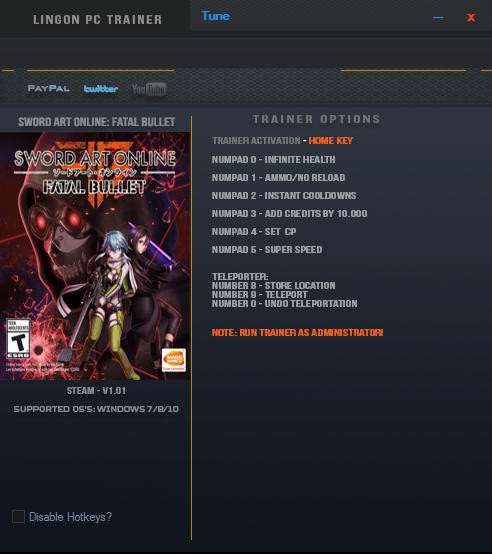This screenshot has height=554, width=492.
Task: Click the Tune link in header
Action: point(215,16)
